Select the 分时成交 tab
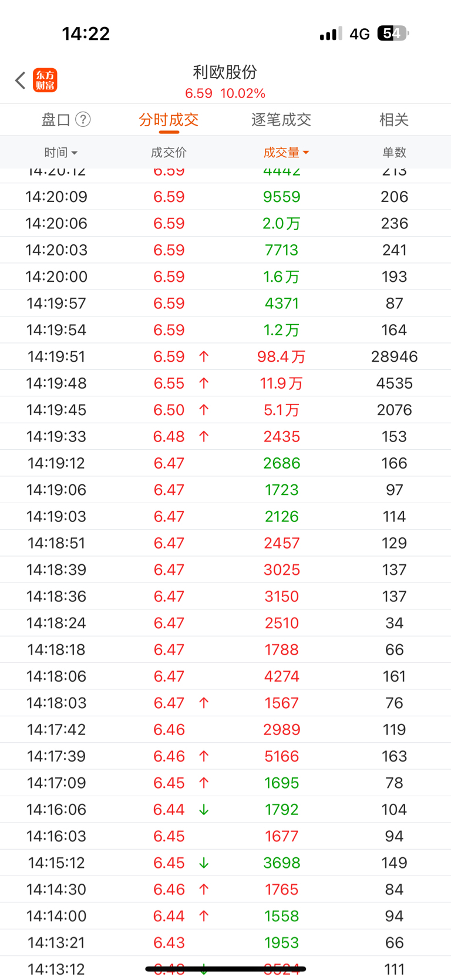 coord(169,120)
